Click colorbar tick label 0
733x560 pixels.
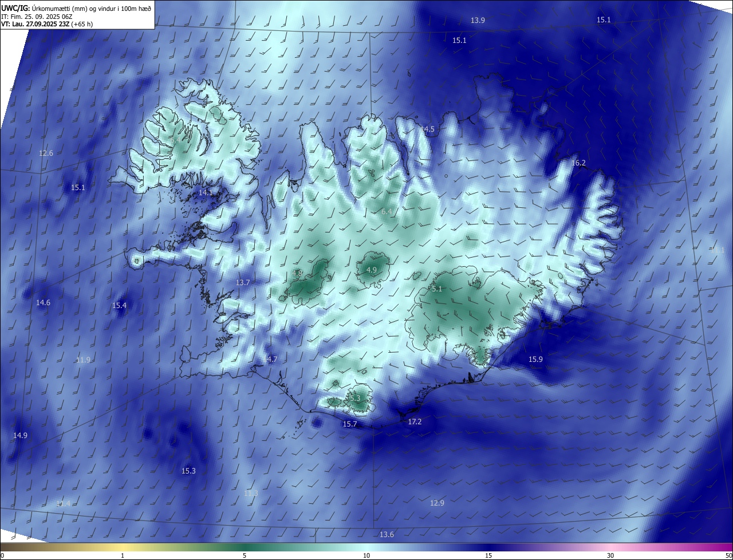[x=2, y=555]
